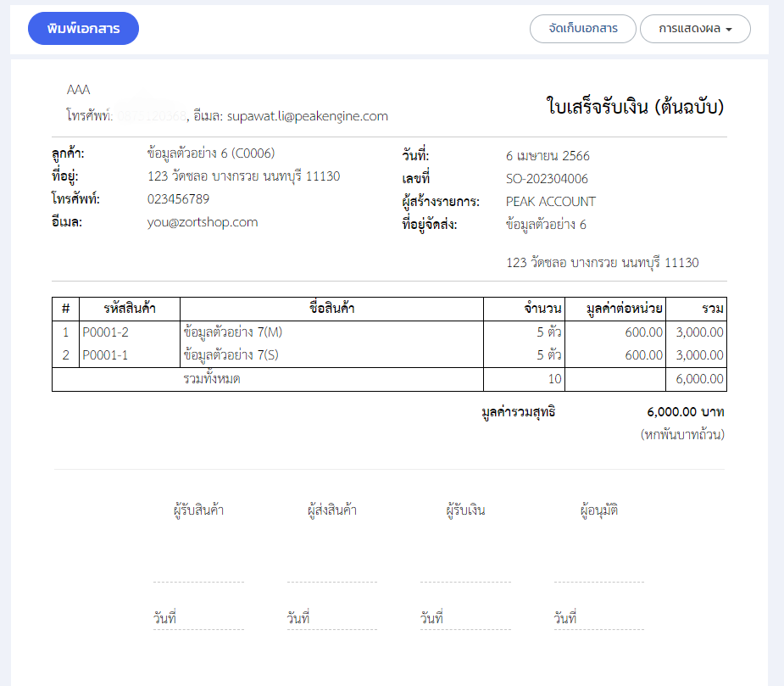
Task: Click the มูลค่าต่อหน่วย column header
Action: point(625,309)
